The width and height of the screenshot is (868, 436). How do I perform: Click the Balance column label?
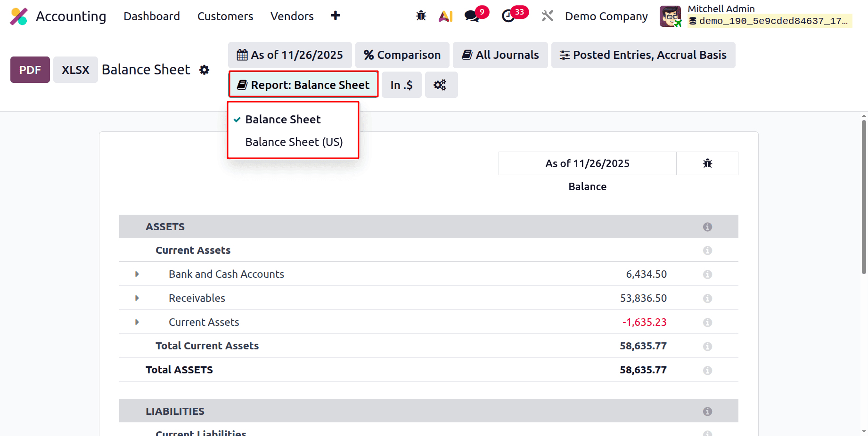coord(588,186)
